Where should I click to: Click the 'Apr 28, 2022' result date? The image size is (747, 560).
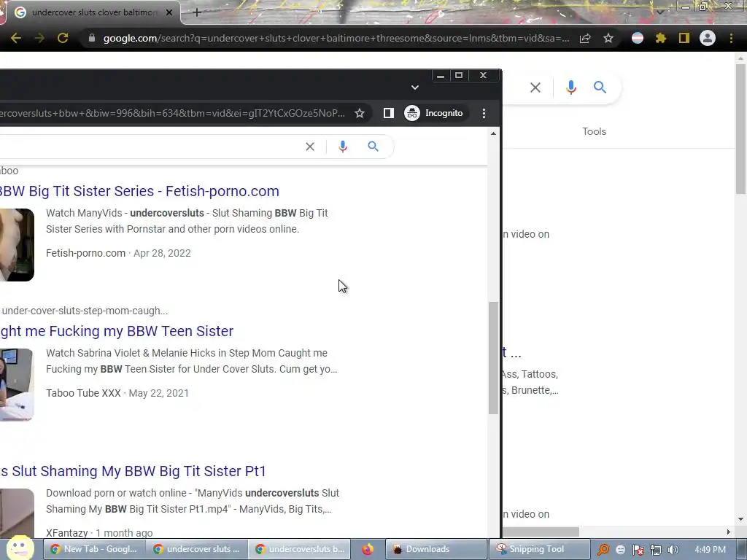click(162, 253)
